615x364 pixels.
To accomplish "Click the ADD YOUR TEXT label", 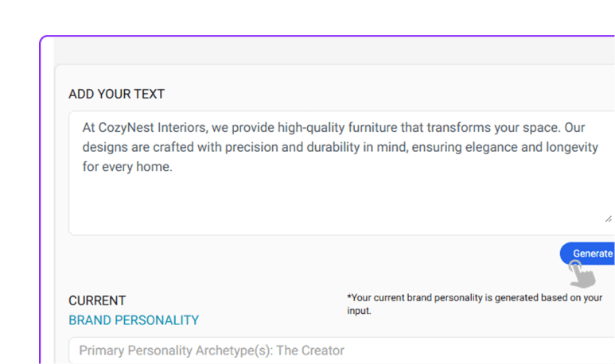I will point(116,94).
